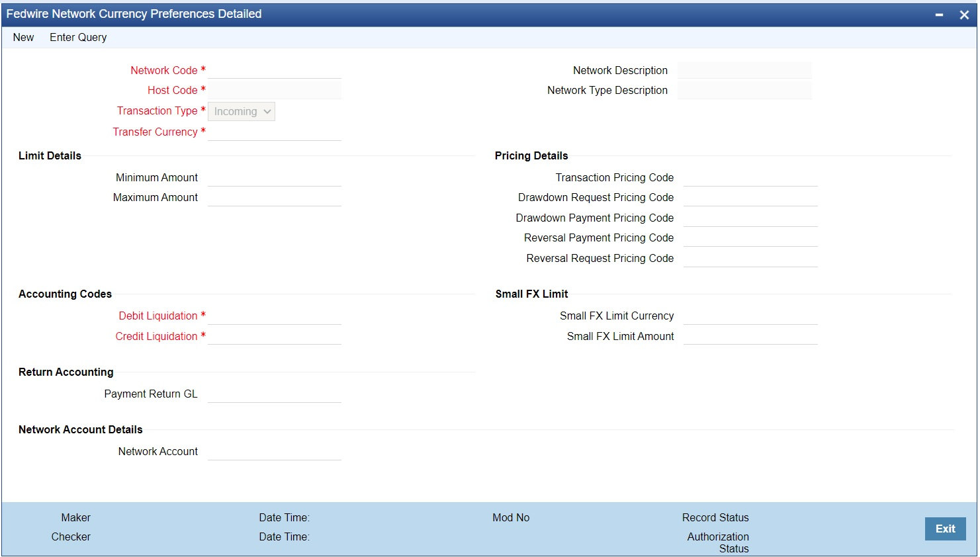The width and height of the screenshot is (980, 557).
Task: Close the Fedwire Network Currency Preferences window
Action: (x=964, y=15)
